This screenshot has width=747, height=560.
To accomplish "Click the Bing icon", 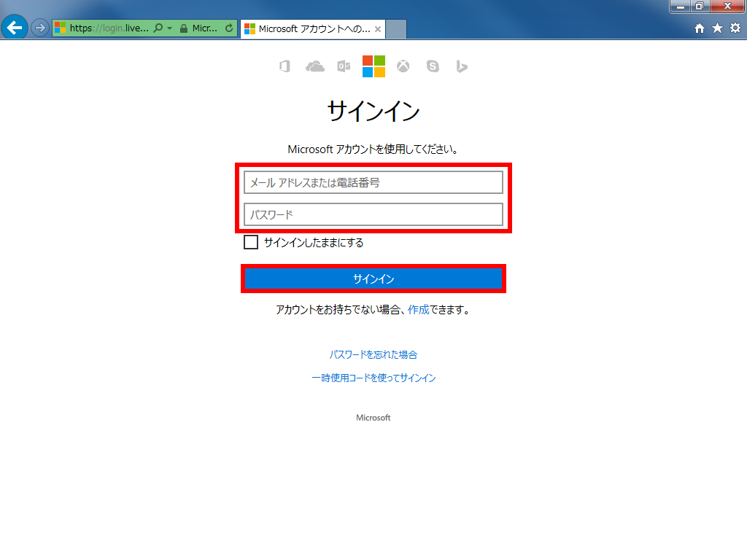I will click(461, 66).
